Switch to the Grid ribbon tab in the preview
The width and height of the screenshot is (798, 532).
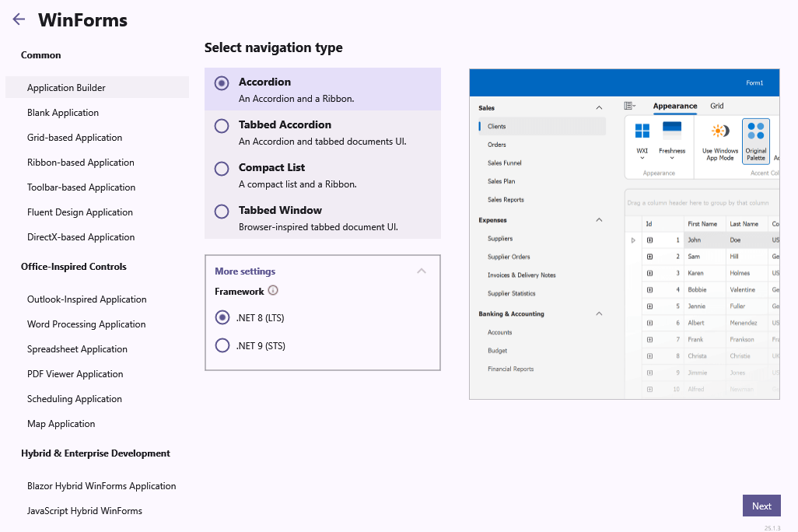tap(716, 107)
